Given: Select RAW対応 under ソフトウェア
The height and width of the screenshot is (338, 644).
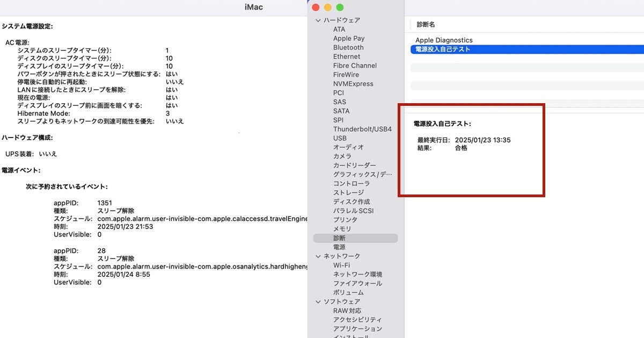Looking at the screenshot, I should pos(347,311).
